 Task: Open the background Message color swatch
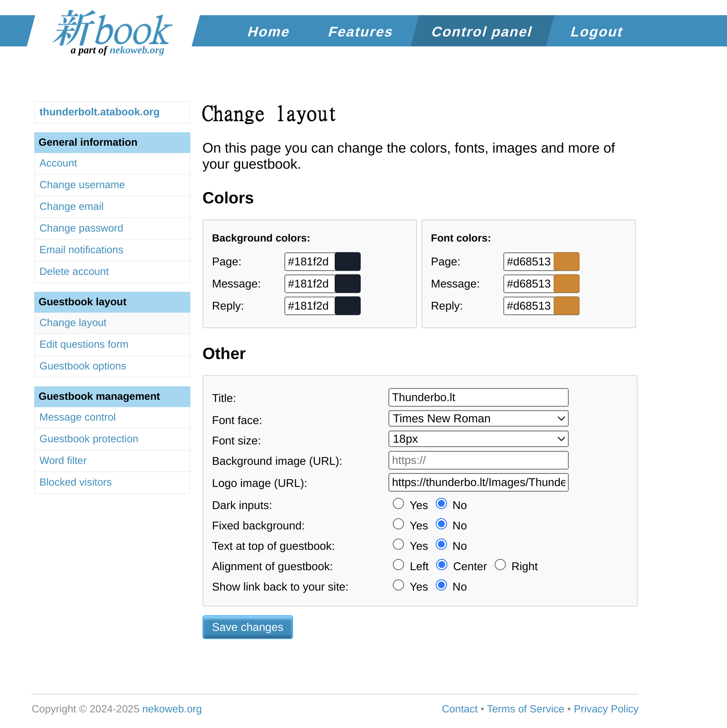(347, 284)
